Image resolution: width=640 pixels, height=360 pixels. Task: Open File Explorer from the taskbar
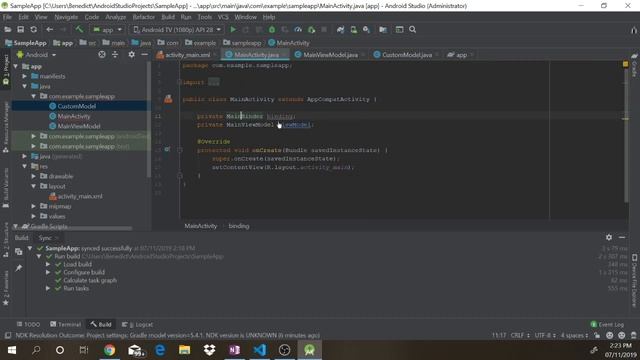[184, 350]
